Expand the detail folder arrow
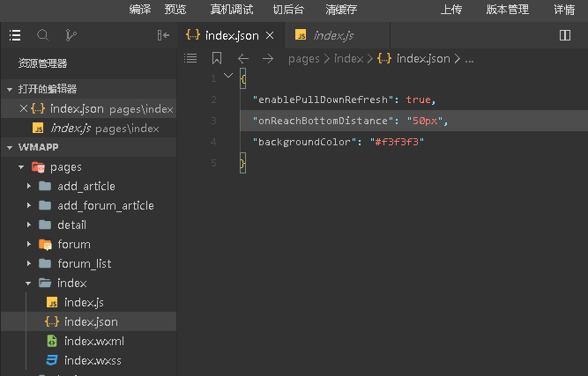 (29, 225)
